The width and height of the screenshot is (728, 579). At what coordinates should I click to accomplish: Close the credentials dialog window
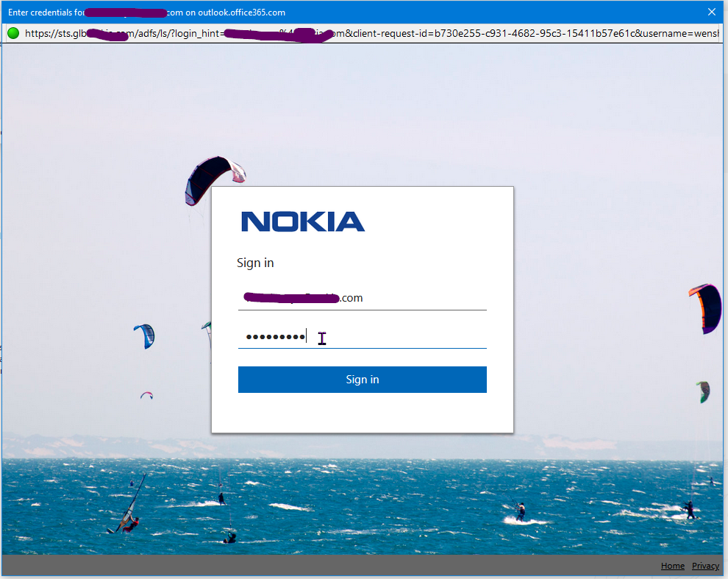711,12
